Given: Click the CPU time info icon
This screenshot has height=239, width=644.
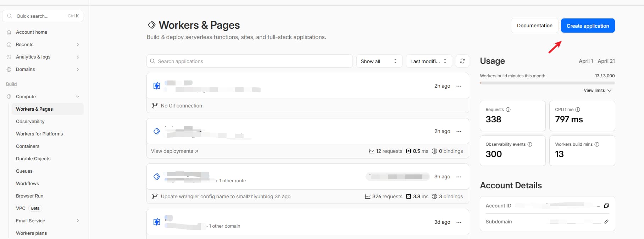Looking at the screenshot, I should click(x=577, y=110).
